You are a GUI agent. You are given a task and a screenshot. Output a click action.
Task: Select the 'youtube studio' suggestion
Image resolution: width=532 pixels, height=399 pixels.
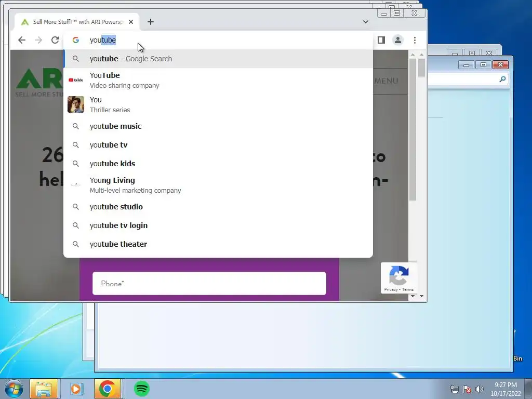[x=218, y=207]
